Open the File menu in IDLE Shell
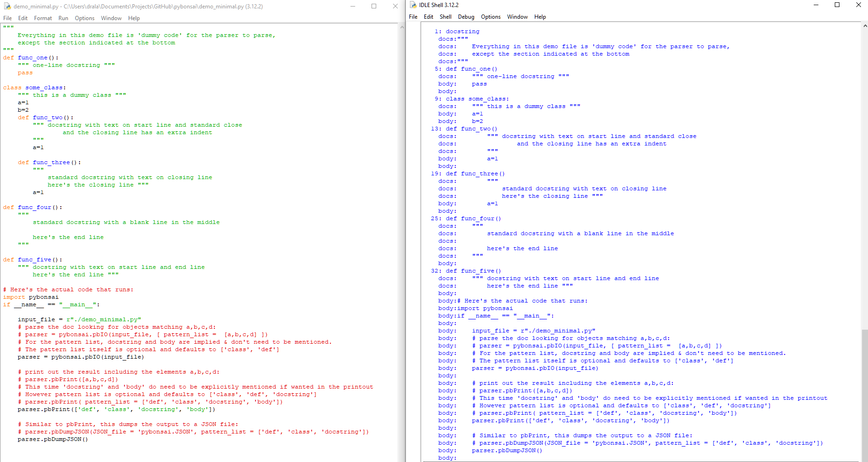 coord(413,17)
